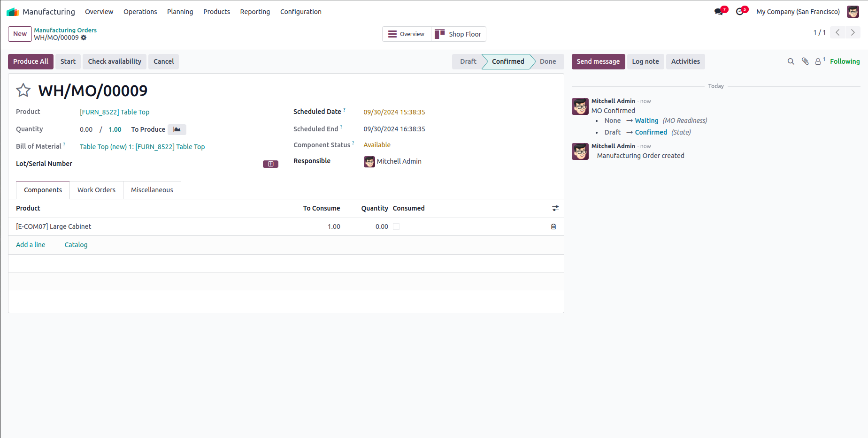This screenshot has width=868, height=438.
Task: Open the Shop Floor view
Action: tap(459, 34)
